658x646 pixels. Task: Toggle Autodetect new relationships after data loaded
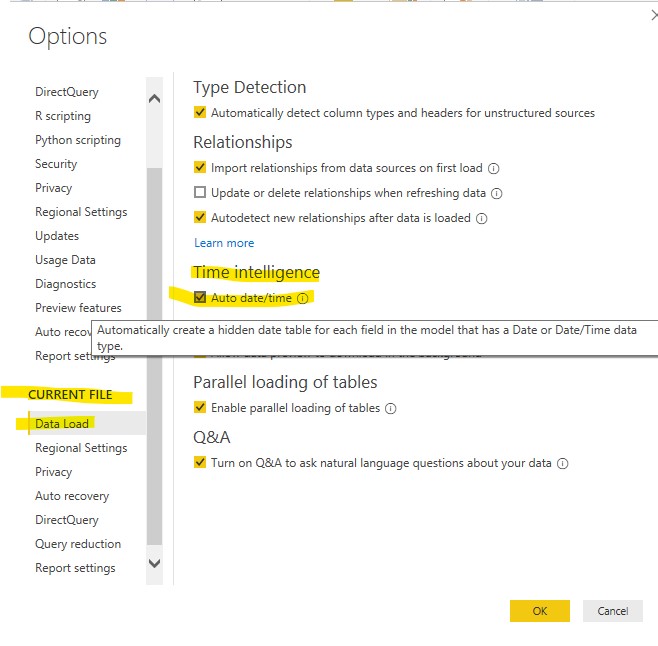pyautogui.click(x=200, y=217)
